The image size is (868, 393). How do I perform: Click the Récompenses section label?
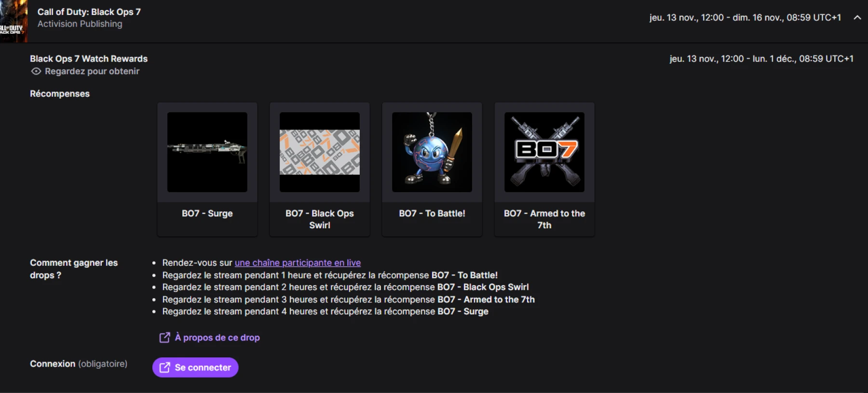click(60, 94)
